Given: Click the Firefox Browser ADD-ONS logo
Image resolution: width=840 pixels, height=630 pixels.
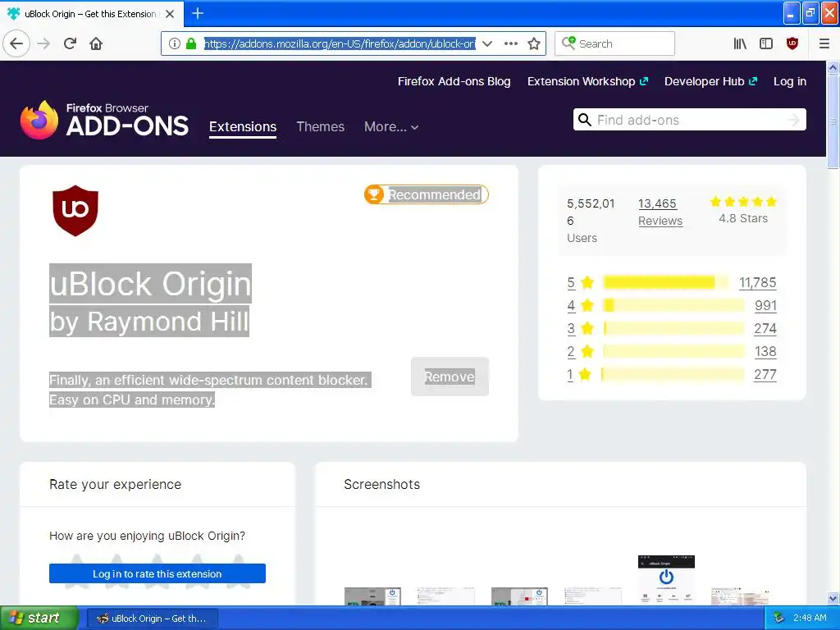Looking at the screenshot, I should (104, 121).
